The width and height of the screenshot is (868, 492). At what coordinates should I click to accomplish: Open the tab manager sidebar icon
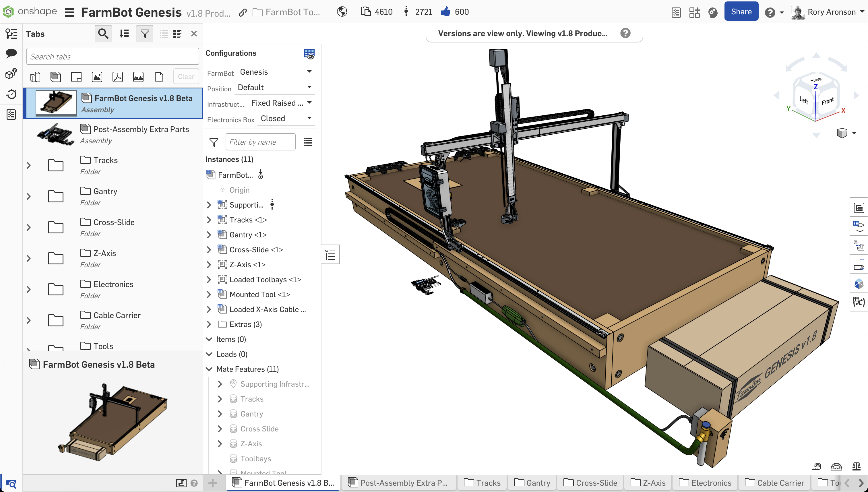click(x=11, y=34)
